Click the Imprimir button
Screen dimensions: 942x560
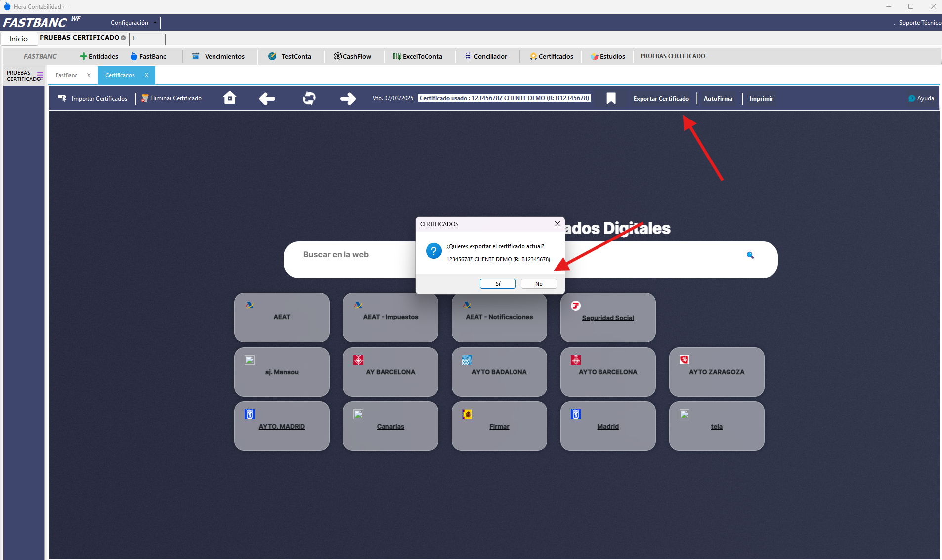coord(761,99)
